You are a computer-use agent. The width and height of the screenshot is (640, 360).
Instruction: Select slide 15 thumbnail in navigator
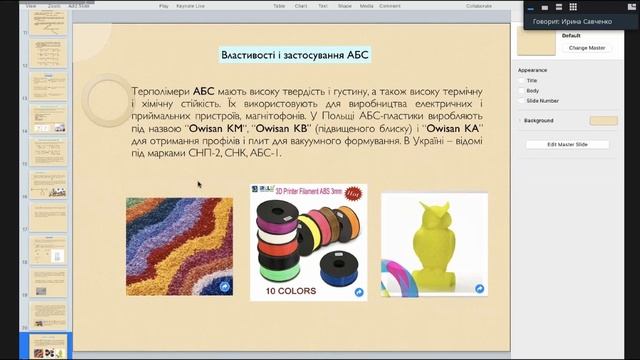[48, 152]
